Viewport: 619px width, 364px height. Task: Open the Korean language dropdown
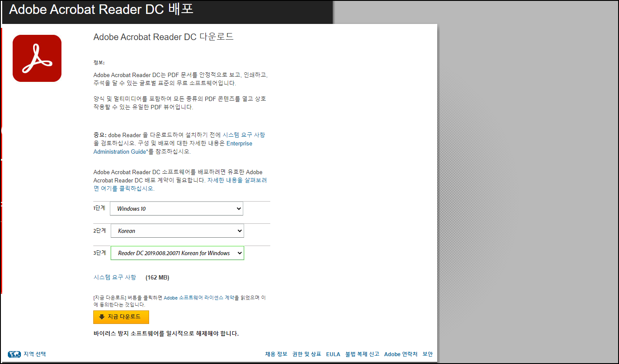177,231
